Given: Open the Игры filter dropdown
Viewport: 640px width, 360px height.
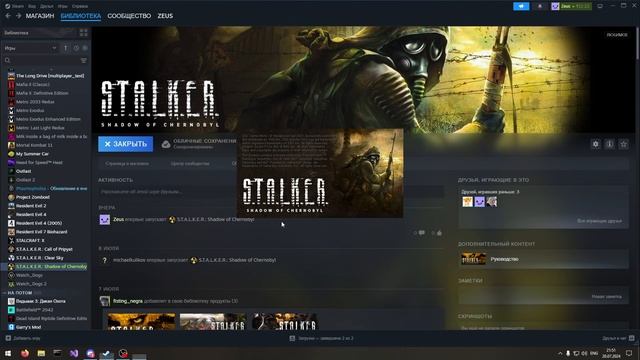Looking at the screenshot, I should click(x=31, y=48).
